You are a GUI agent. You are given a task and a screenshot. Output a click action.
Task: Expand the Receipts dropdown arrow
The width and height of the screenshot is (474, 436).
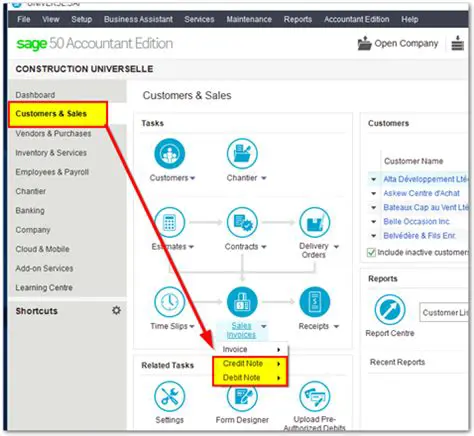click(336, 326)
